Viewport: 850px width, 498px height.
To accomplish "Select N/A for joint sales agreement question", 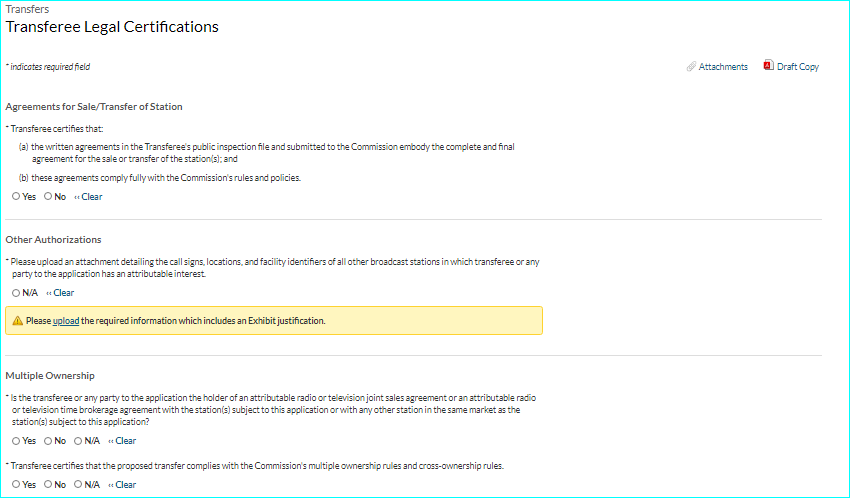I will (78, 441).
